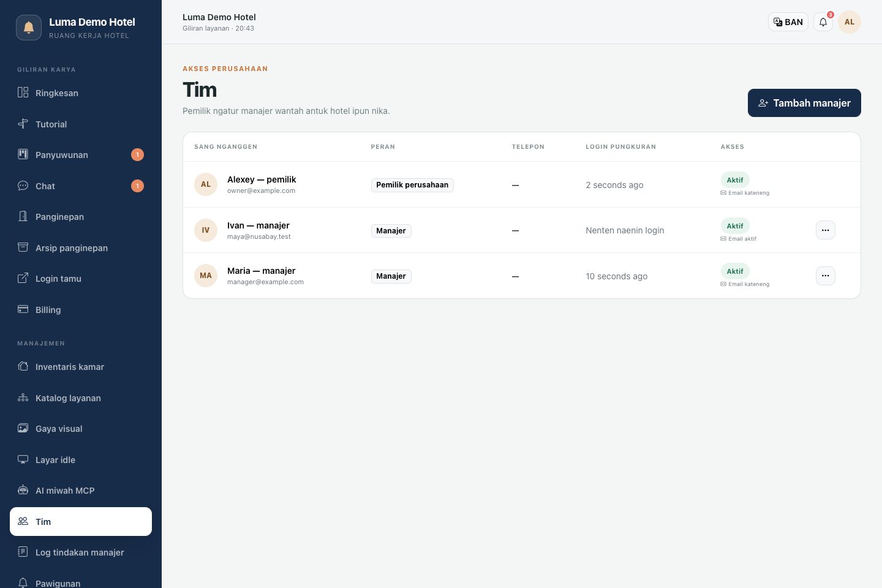Viewport: 882px width, 588px height.
Task: Click the Panyuwunan board icon
Action: point(23,154)
